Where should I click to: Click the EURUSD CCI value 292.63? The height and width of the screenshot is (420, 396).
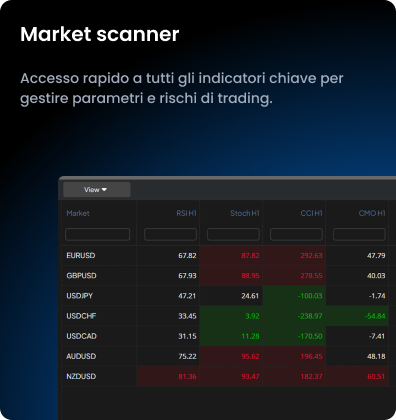pyautogui.click(x=311, y=256)
